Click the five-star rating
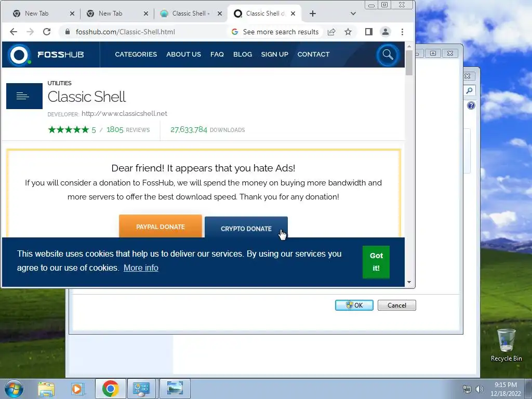The height and width of the screenshot is (399, 532). (68, 129)
